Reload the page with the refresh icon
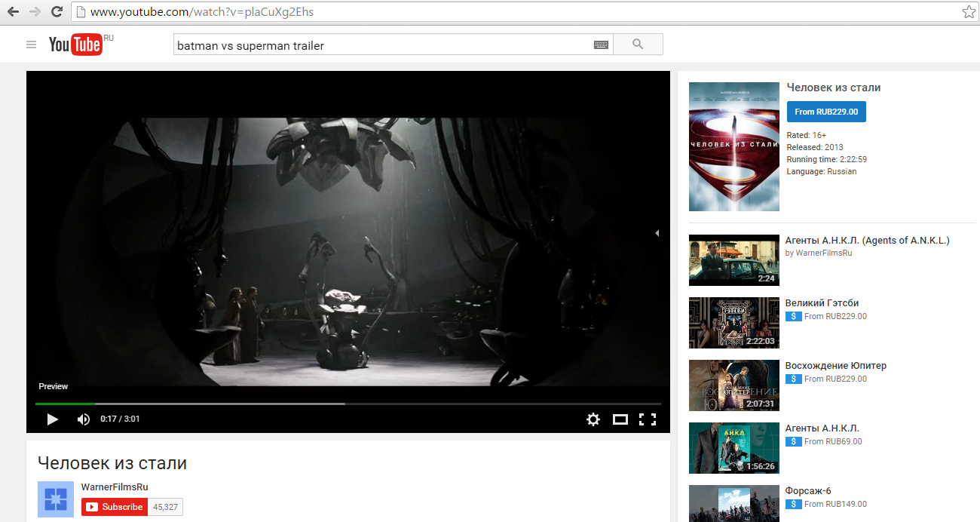The width and height of the screenshot is (980, 522). tap(57, 11)
